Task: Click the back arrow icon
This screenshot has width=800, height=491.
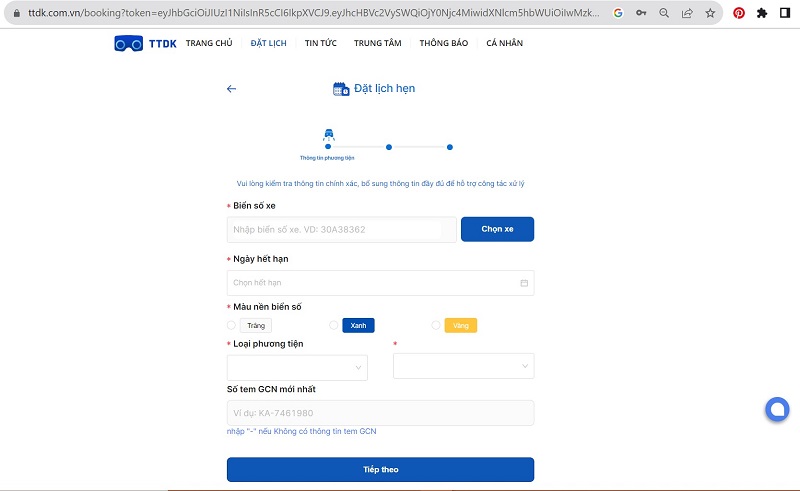Action: (x=231, y=89)
